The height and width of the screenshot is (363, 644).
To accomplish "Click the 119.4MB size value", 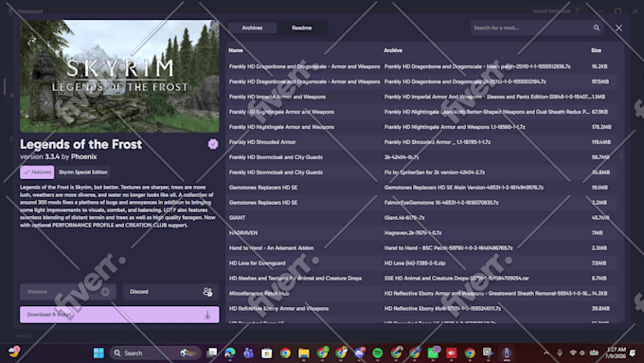I will 601,142.
